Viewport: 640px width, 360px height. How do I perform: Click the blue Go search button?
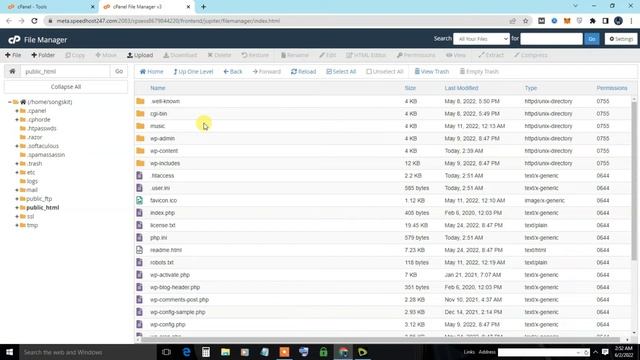click(591, 39)
